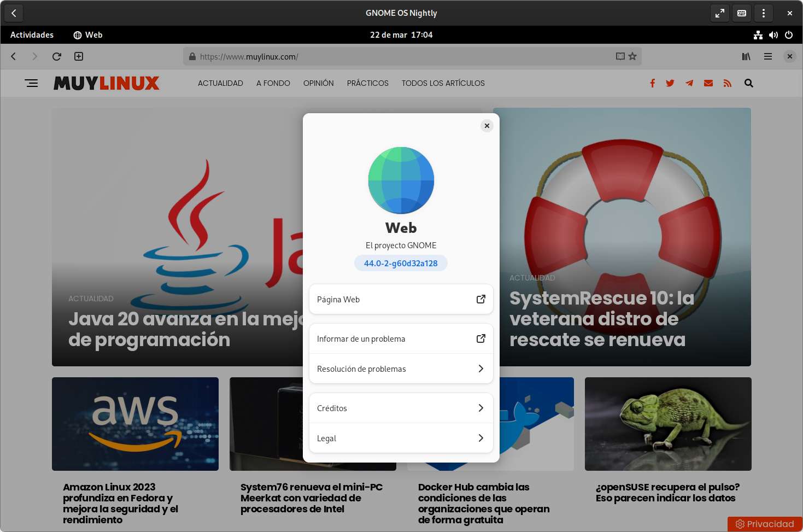Screen dimensions: 803x532
Task: Expand Resolución de problemas
Action: pos(401,369)
